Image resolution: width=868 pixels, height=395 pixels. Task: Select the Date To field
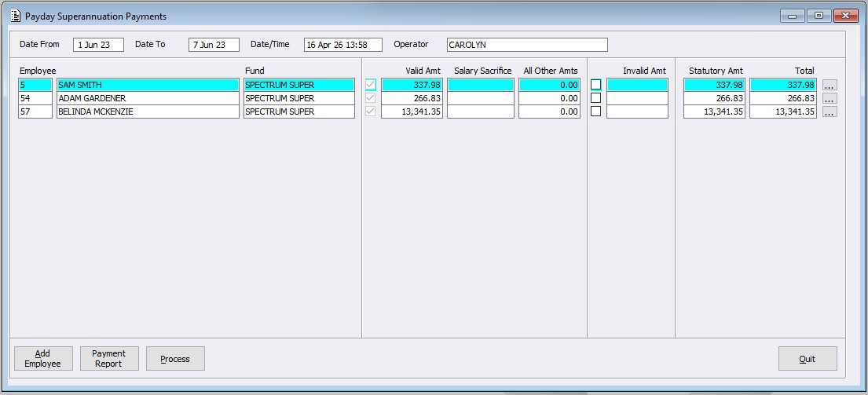(x=214, y=45)
